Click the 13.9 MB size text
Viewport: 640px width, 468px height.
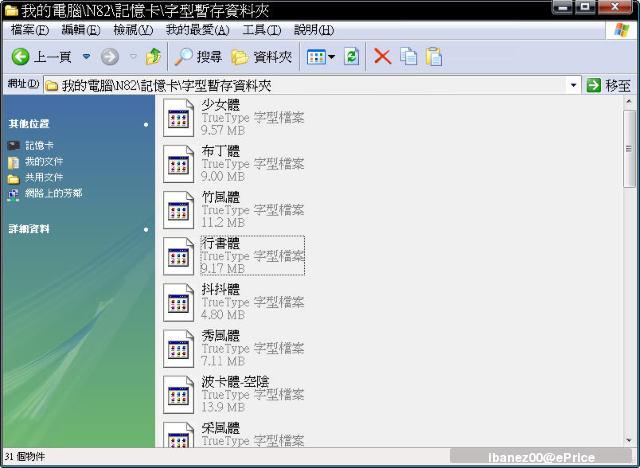223,407
